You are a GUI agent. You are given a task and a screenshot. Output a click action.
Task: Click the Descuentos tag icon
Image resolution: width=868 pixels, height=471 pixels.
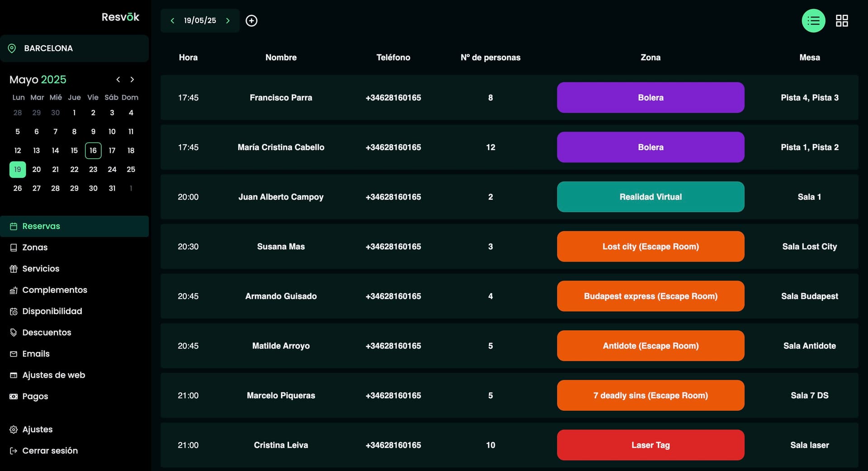[x=14, y=333]
